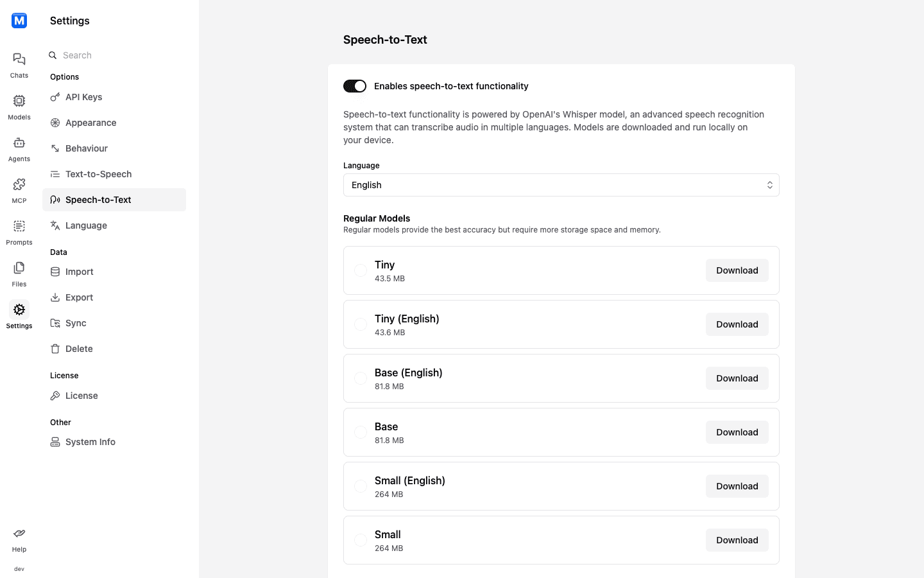Download the Tiny (English) model
The image size is (924, 578).
click(737, 324)
